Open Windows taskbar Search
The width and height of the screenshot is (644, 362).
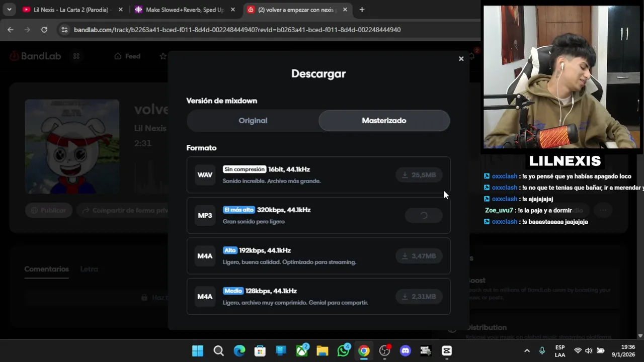click(x=218, y=350)
